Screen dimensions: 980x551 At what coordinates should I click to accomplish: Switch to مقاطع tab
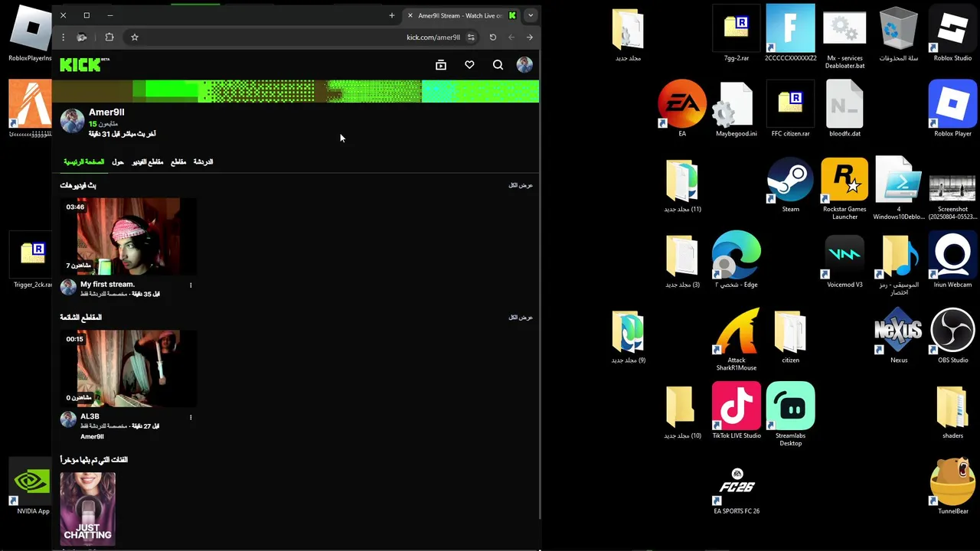point(178,162)
